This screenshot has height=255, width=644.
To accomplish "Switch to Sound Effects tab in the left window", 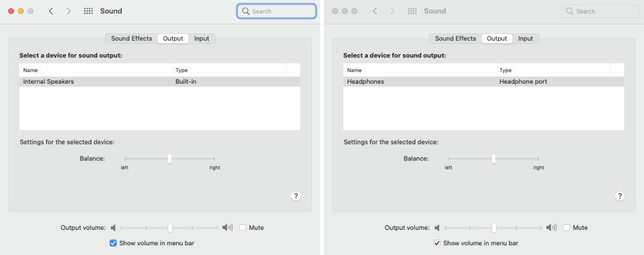I will click(x=131, y=39).
